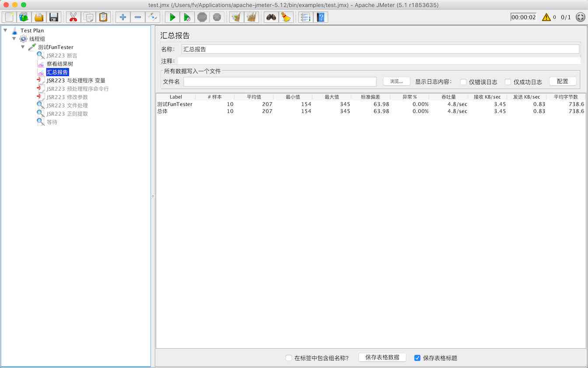
Task: Click the 名称 name input field
Action: (x=380, y=49)
